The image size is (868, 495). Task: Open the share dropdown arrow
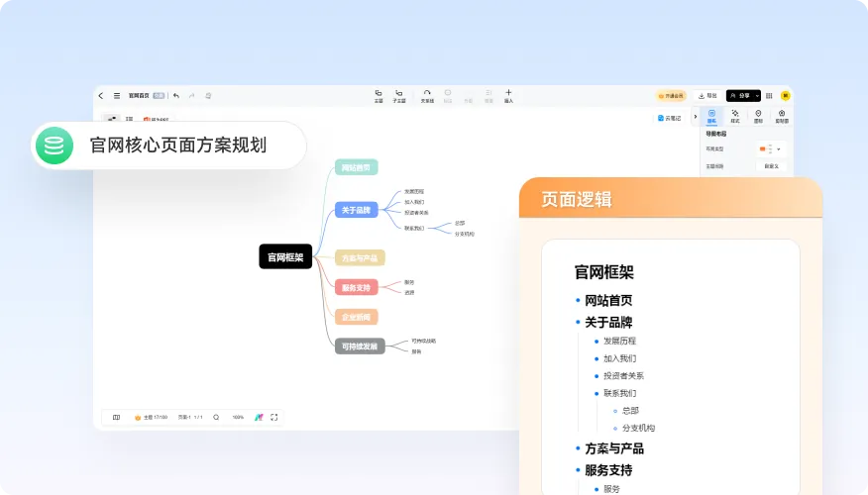tap(757, 96)
